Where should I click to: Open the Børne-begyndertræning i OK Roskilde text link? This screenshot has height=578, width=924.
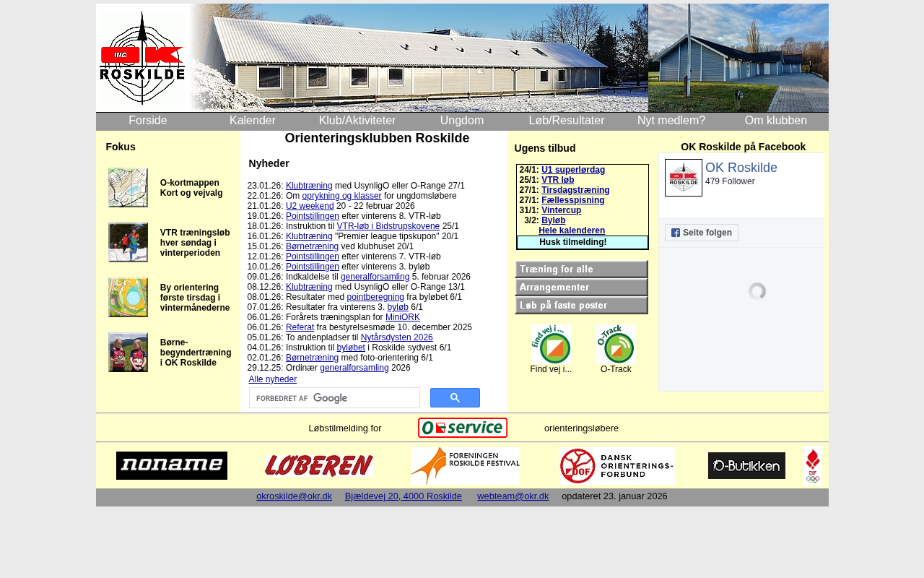[196, 353]
